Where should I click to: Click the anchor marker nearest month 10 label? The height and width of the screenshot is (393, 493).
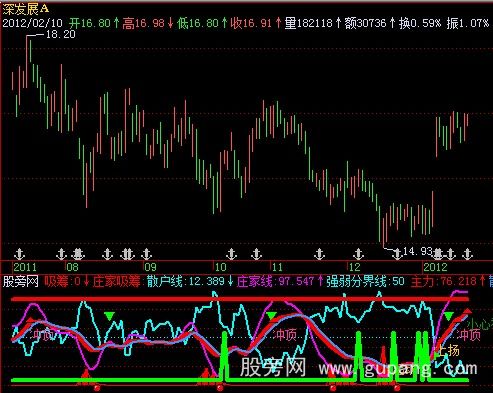pyautogui.click(x=231, y=254)
